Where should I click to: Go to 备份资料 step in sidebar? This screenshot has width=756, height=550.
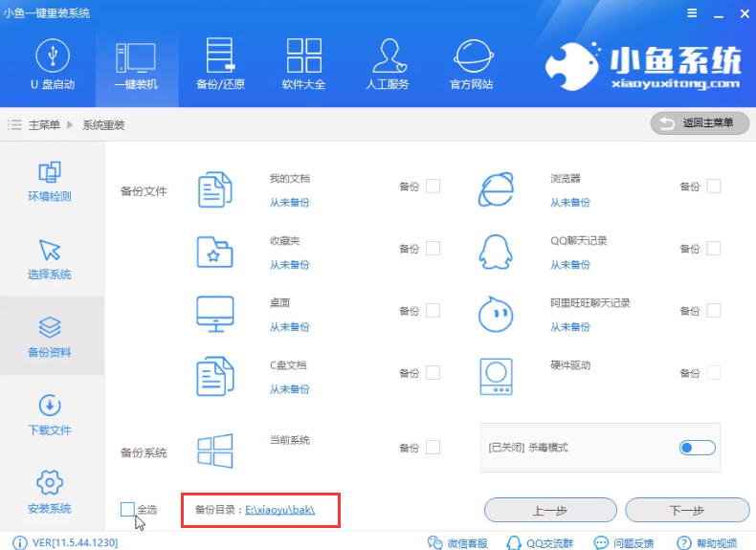[x=50, y=338]
